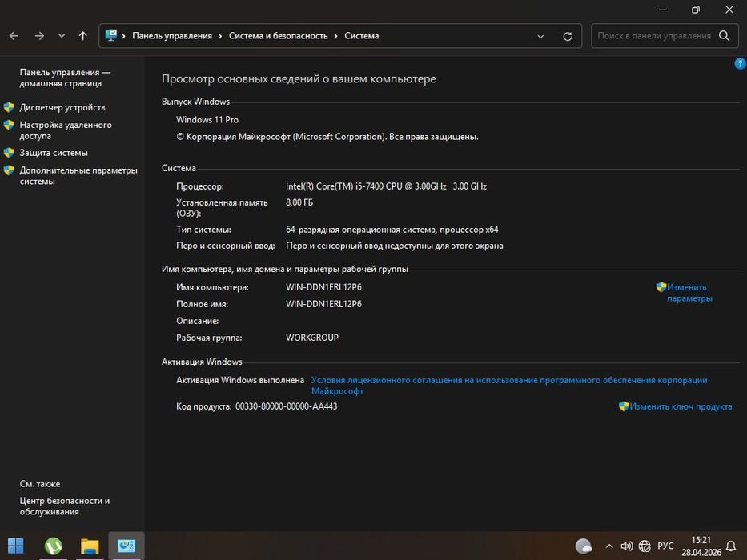The height and width of the screenshot is (560, 747).
Task: Refresh the page with the reload icon
Action: 568,36
